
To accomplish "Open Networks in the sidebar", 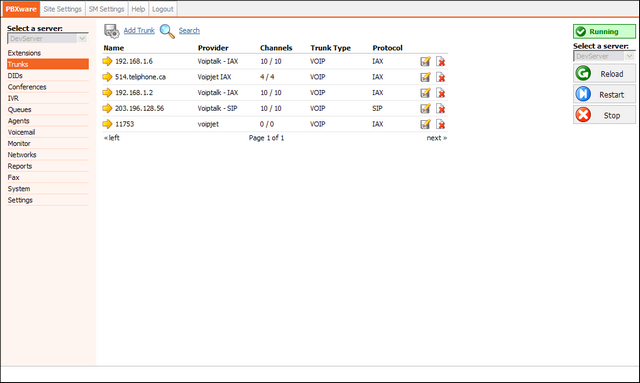I will [48, 155].
